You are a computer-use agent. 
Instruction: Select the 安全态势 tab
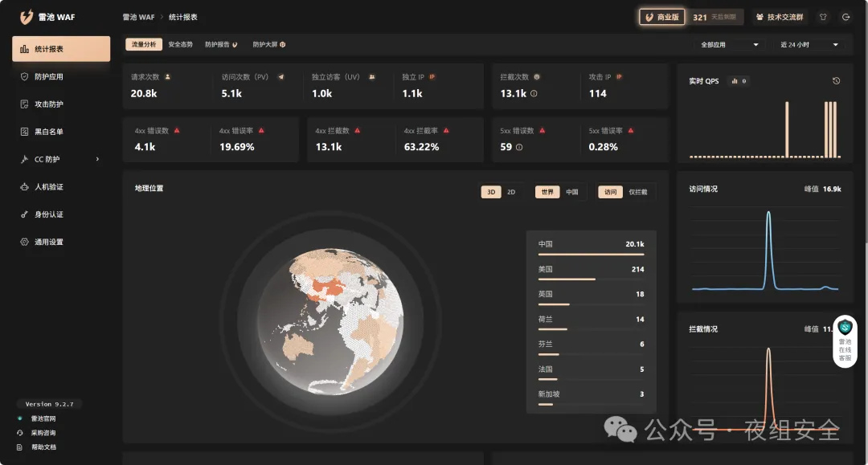181,44
